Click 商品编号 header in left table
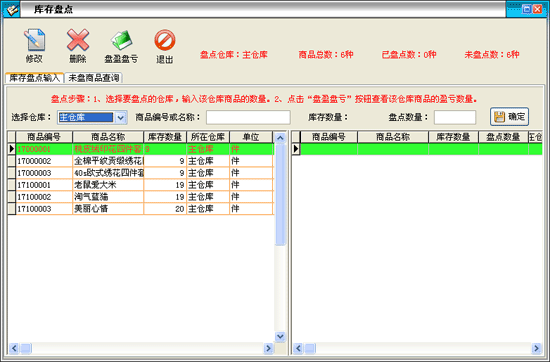 (x=44, y=137)
